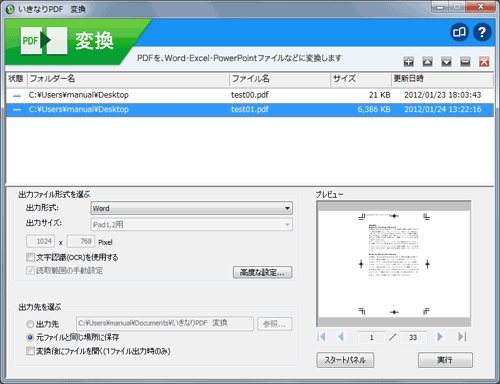Select the 出力先 radio button
Viewport: 500px width, 384px height.
(x=30, y=324)
